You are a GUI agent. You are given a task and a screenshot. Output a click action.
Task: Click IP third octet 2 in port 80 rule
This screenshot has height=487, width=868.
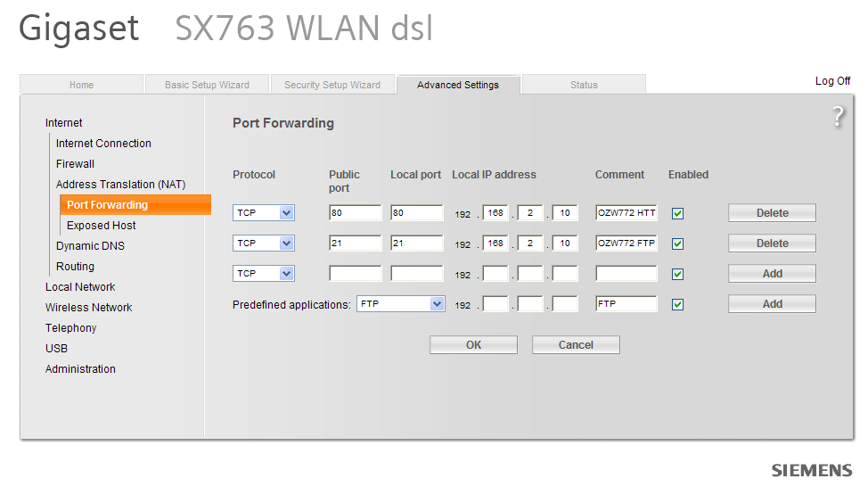pos(530,213)
